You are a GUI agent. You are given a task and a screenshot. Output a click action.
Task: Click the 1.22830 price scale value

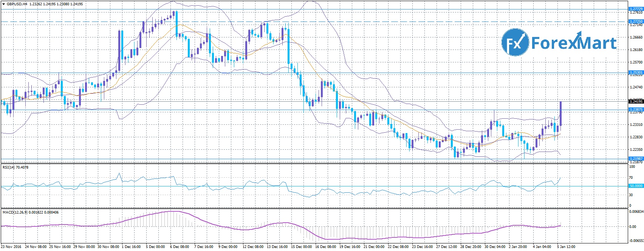636,137
